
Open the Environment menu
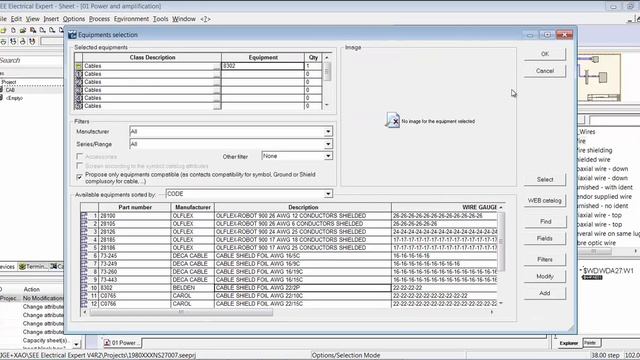click(131, 19)
